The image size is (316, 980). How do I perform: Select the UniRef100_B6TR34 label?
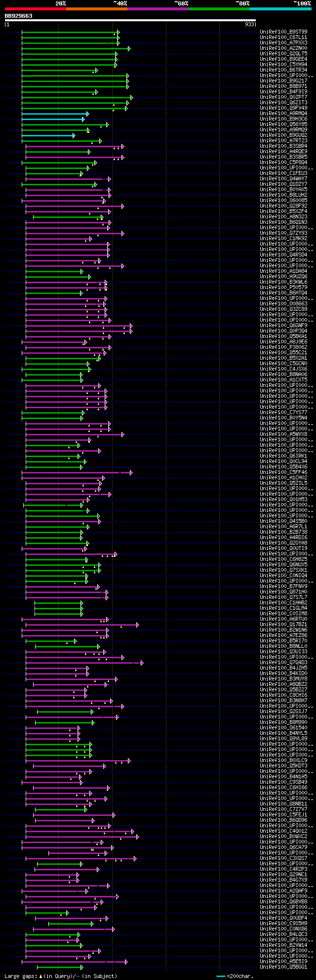pyautogui.click(x=283, y=70)
